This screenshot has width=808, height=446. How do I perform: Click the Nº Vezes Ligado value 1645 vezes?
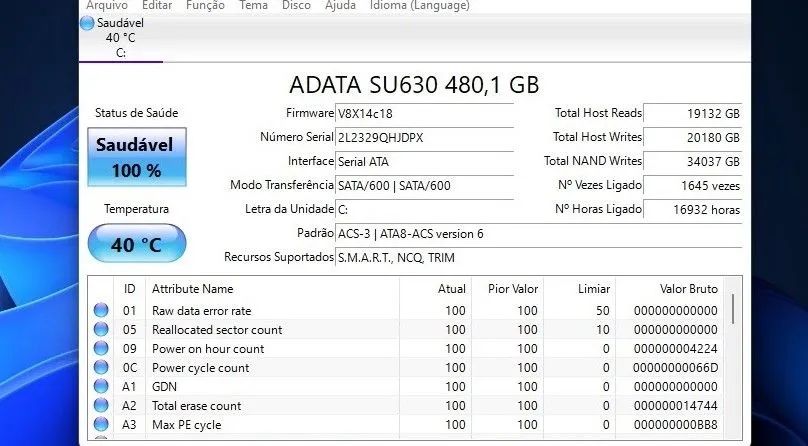(x=693, y=185)
